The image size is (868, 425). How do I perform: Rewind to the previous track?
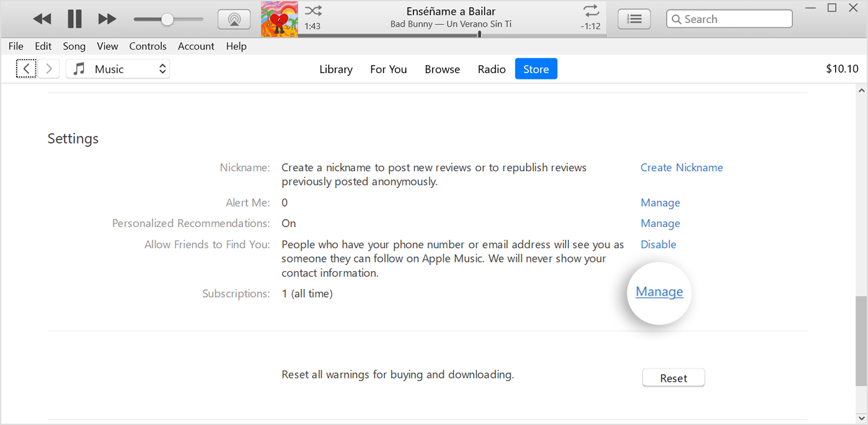coord(42,19)
